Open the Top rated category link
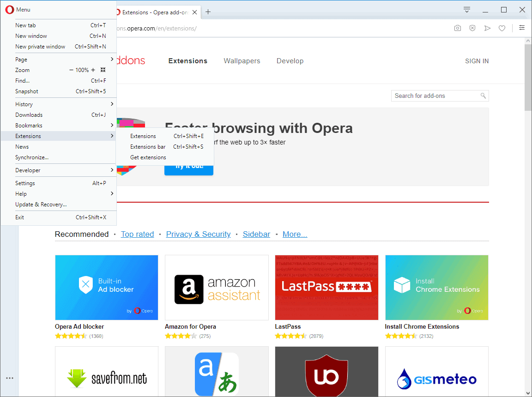The width and height of the screenshot is (532, 397). tap(138, 234)
